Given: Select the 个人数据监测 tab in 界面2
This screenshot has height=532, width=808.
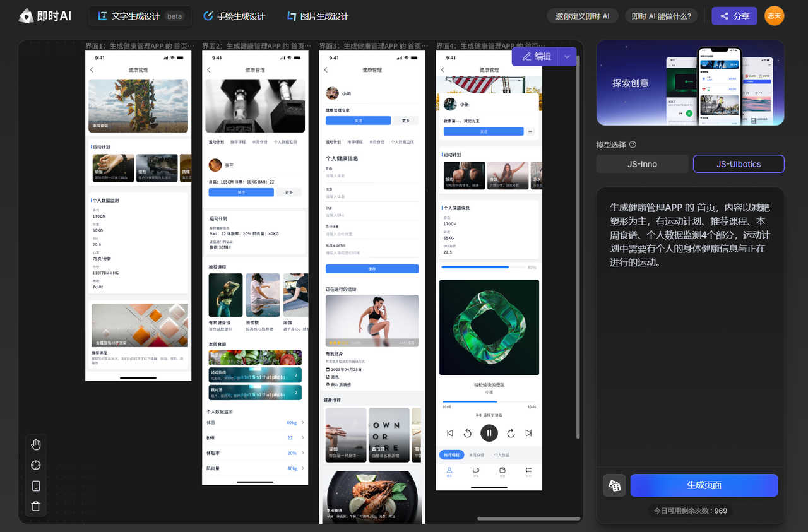Looking at the screenshot, I should click(285, 143).
